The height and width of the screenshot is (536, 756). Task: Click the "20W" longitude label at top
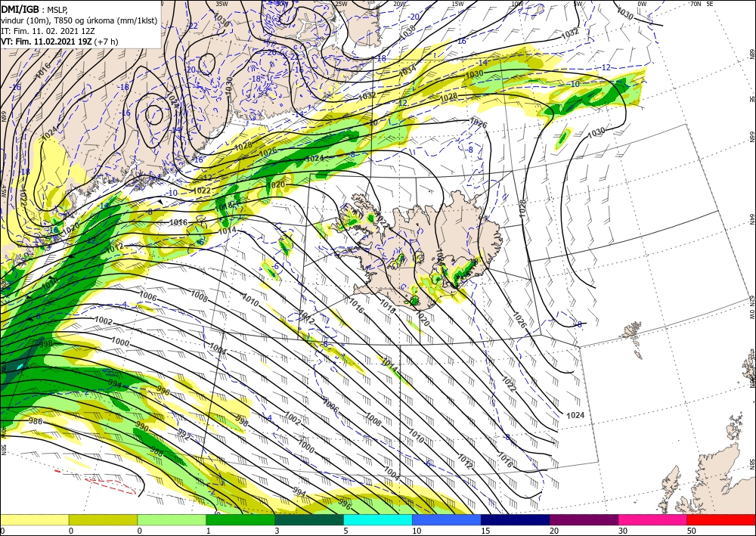(x=399, y=4)
